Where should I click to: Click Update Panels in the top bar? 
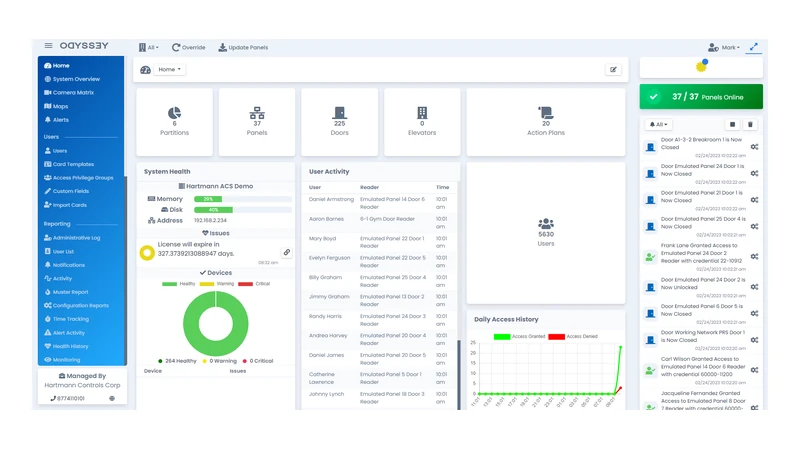coord(243,47)
